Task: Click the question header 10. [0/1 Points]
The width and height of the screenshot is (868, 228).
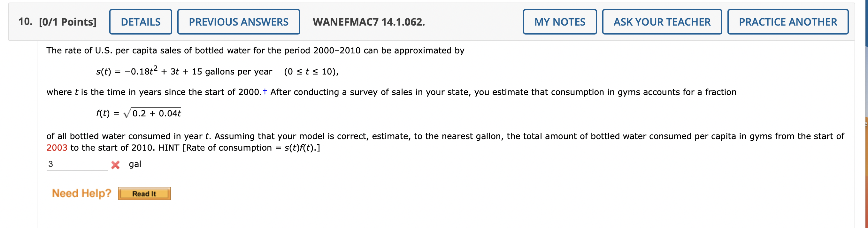Action: point(57,22)
